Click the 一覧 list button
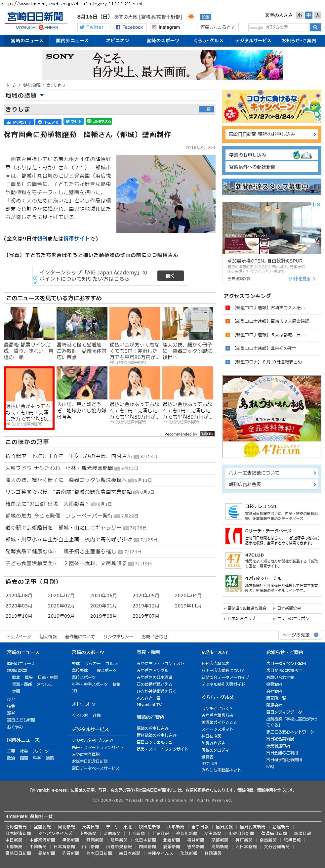The image size is (325, 868). (x=206, y=109)
